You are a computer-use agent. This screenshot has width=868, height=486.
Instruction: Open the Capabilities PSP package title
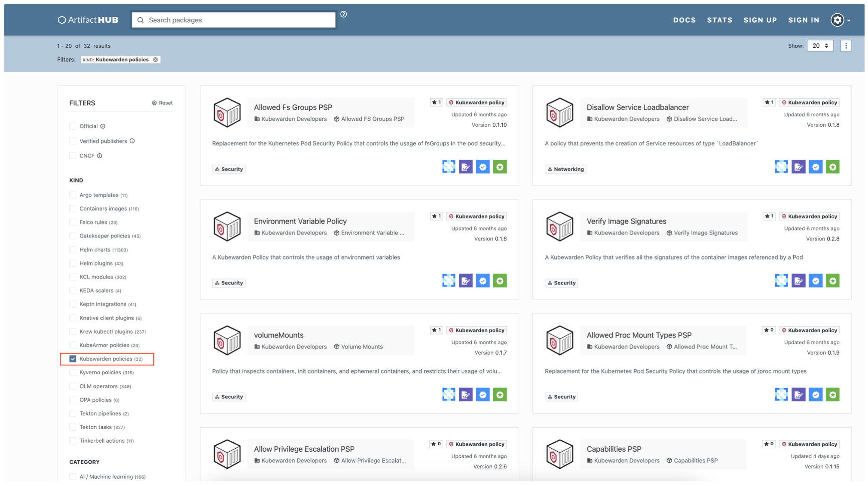[614, 449]
